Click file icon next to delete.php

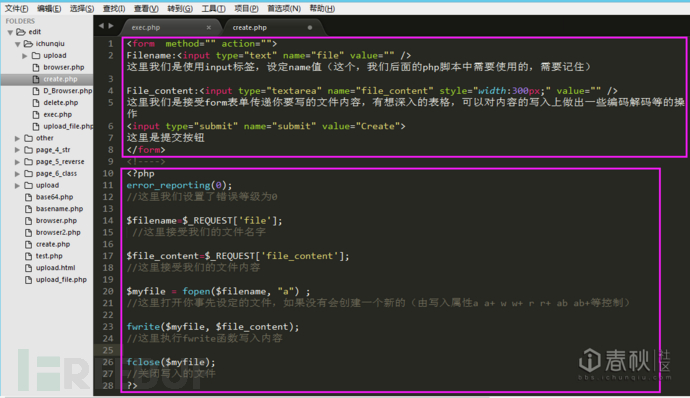pyautogui.click(x=36, y=103)
